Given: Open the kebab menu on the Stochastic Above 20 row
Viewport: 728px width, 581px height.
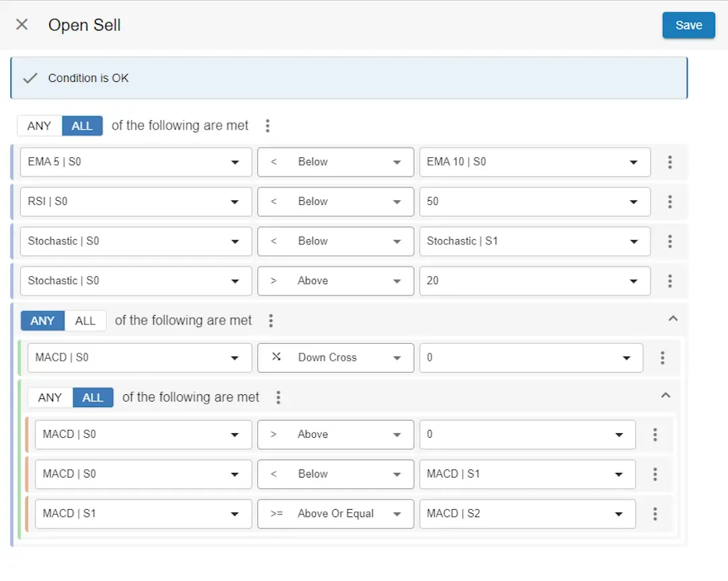Looking at the screenshot, I should click(670, 281).
